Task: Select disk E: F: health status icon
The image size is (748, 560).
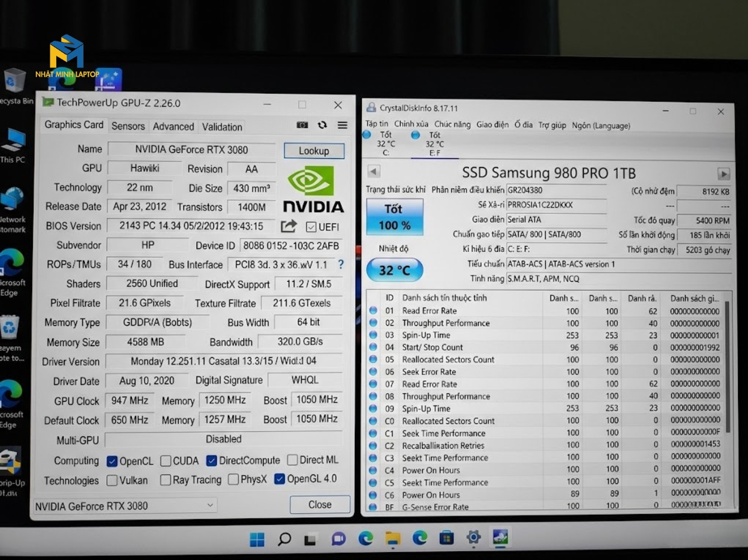Action: (x=416, y=135)
